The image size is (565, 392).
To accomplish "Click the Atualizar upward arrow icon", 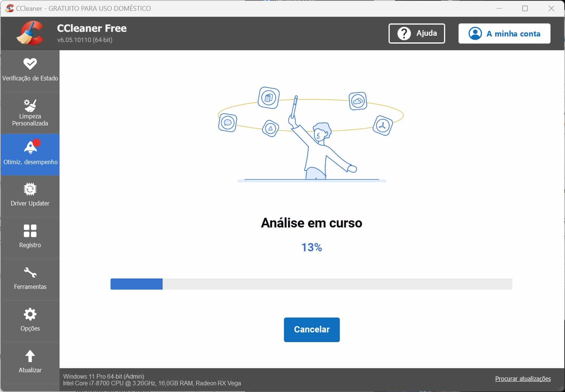I will [x=30, y=356].
